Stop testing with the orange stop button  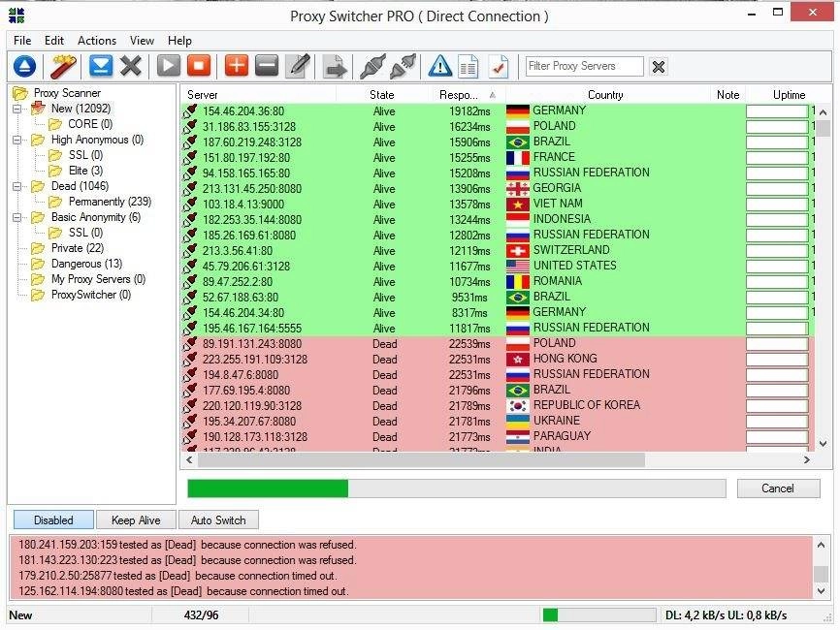point(199,66)
